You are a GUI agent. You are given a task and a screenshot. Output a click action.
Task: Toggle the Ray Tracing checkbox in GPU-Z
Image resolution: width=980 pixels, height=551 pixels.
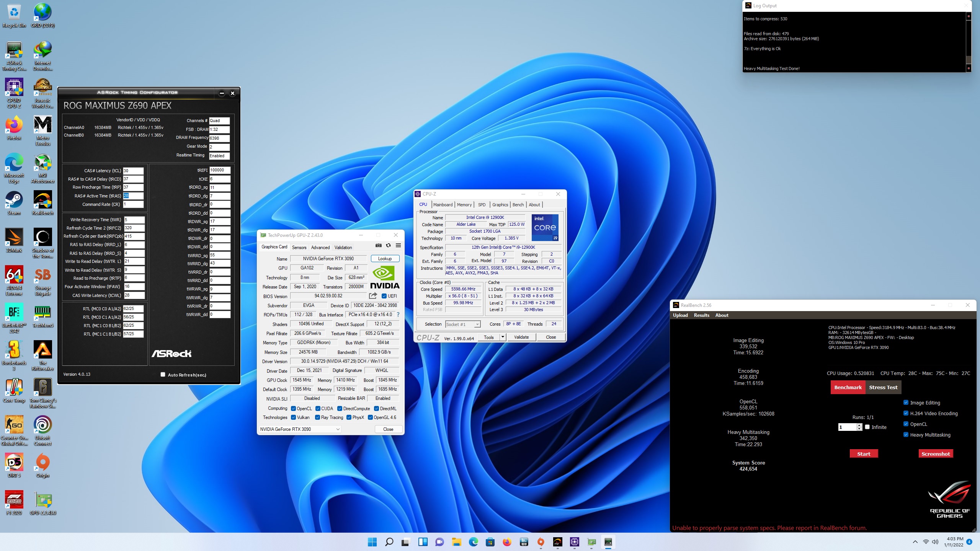click(x=317, y=417)
